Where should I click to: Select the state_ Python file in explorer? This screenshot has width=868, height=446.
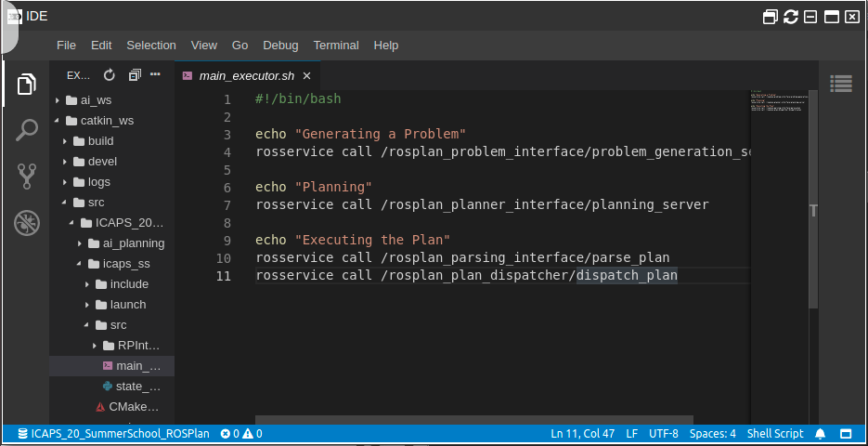coord(111,387)
